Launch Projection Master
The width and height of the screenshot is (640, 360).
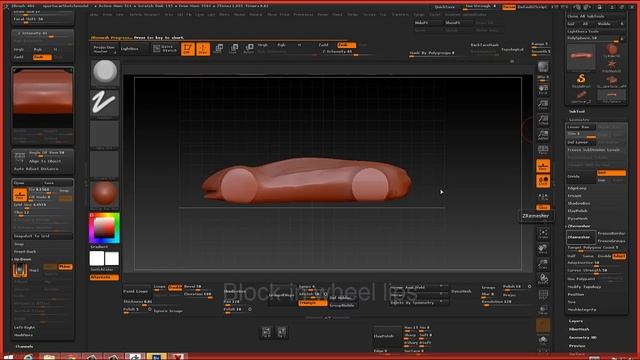coord(104,49)
